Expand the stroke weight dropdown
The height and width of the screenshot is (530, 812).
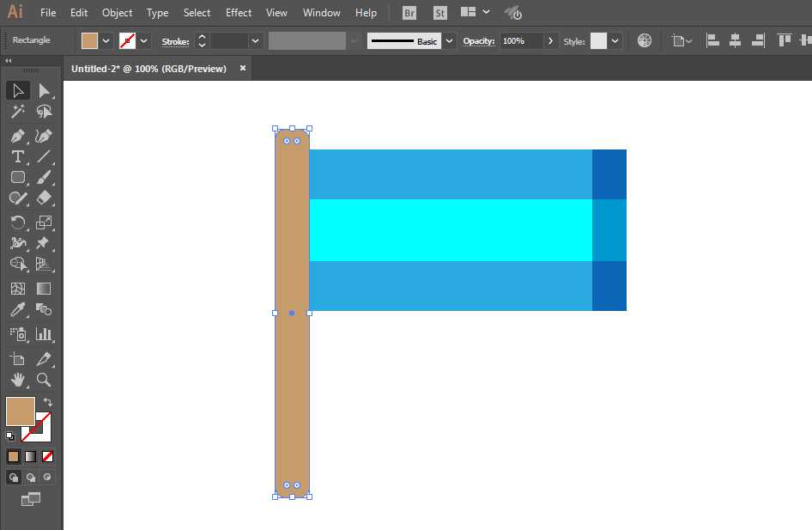click(255, 40)
